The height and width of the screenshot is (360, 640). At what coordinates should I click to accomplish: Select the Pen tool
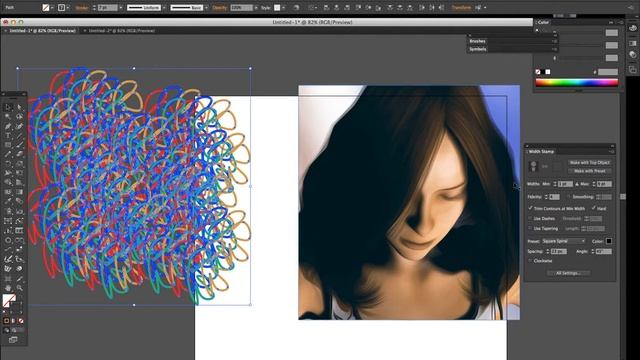point(8,126)
